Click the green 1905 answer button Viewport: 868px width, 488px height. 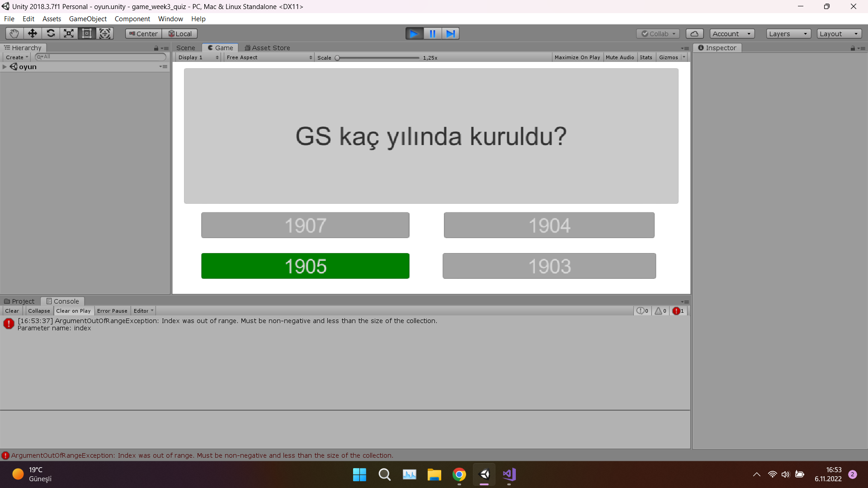305,266
